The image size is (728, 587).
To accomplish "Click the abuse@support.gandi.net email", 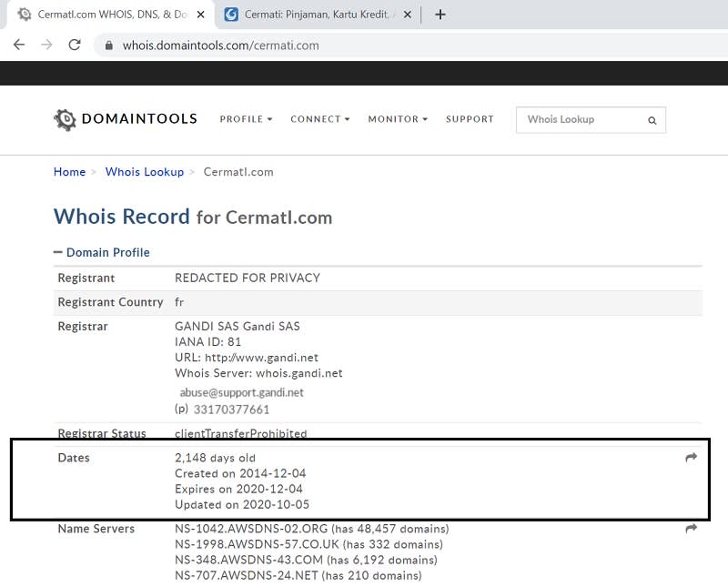I will coord(241,392).
